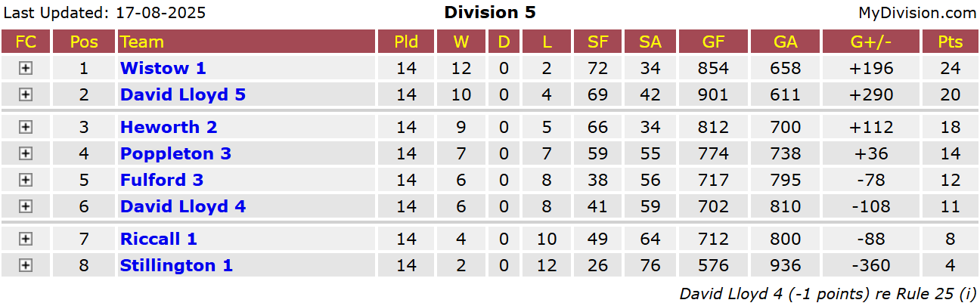Click the Pts column header

click(950, 42)
